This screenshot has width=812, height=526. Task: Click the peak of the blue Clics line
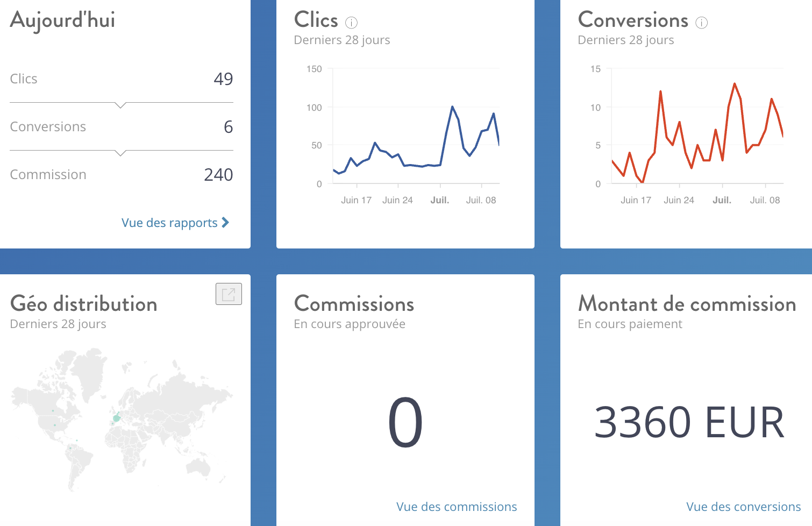452,106
